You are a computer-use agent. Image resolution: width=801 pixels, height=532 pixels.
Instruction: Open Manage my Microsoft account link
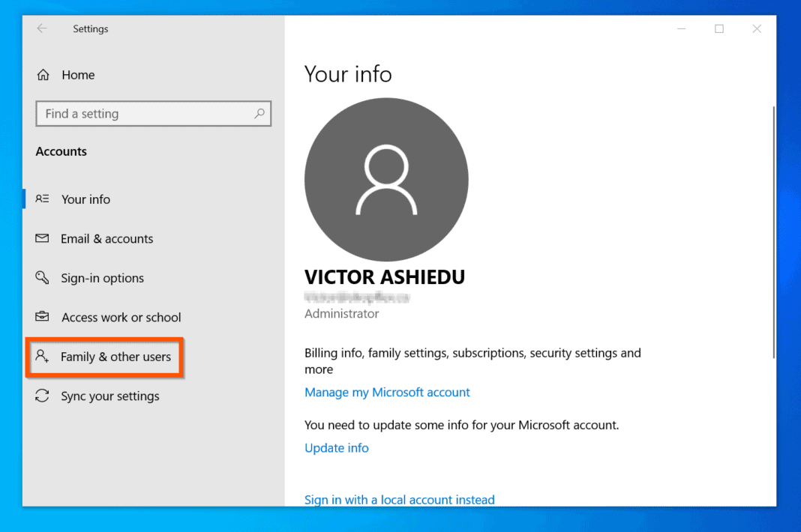click(387, 392)
